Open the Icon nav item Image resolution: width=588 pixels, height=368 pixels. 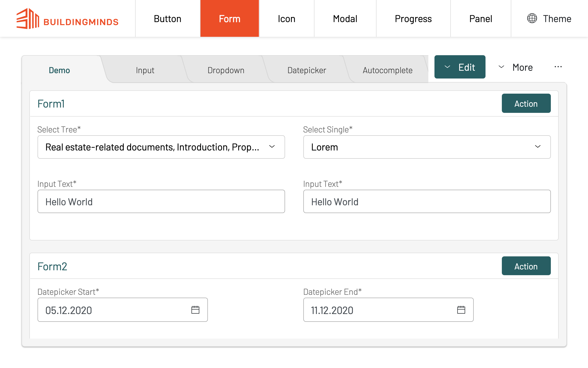(287, 18)
